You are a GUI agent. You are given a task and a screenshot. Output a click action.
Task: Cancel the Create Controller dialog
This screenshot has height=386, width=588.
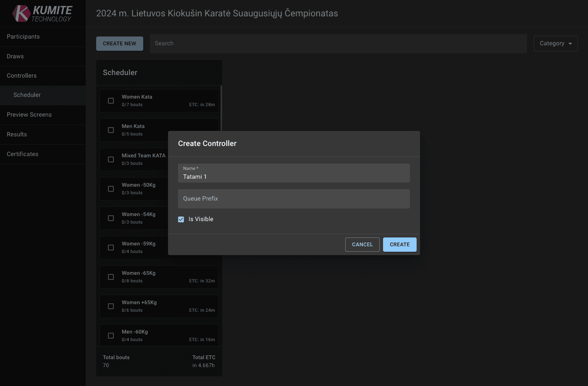[362, 244]
